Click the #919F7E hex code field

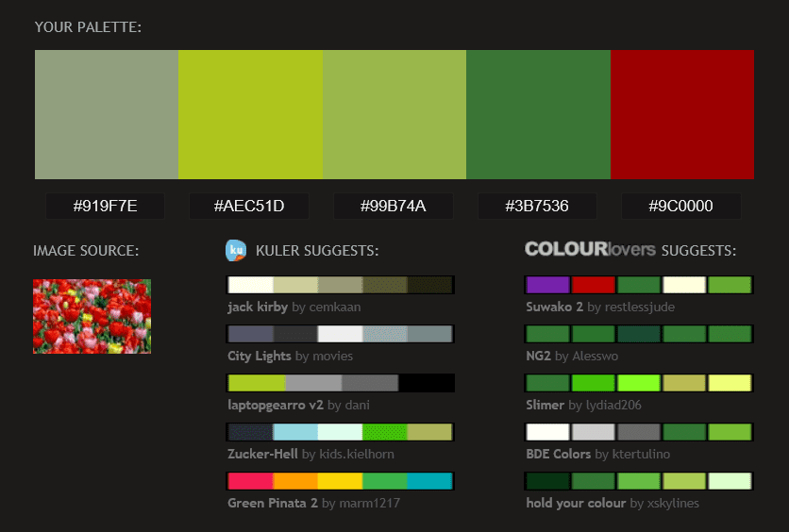[105, 207]
